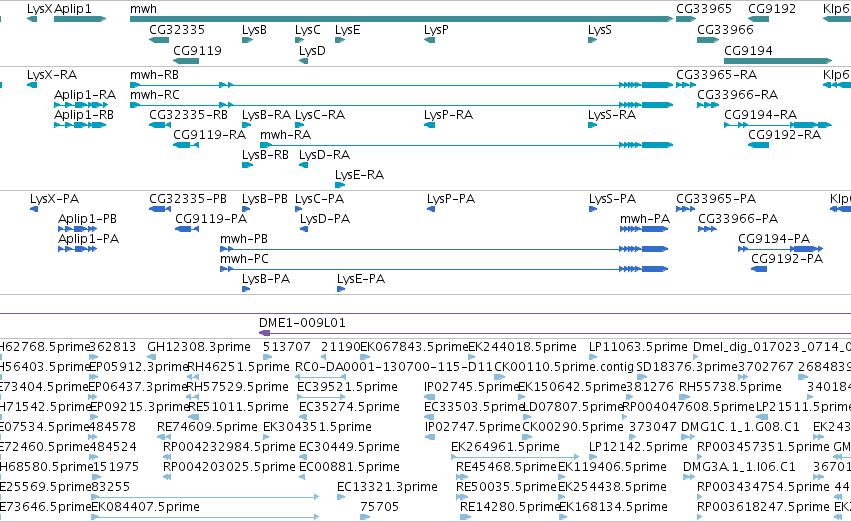Select the LysD-RA transcript label

coord(325,155)
